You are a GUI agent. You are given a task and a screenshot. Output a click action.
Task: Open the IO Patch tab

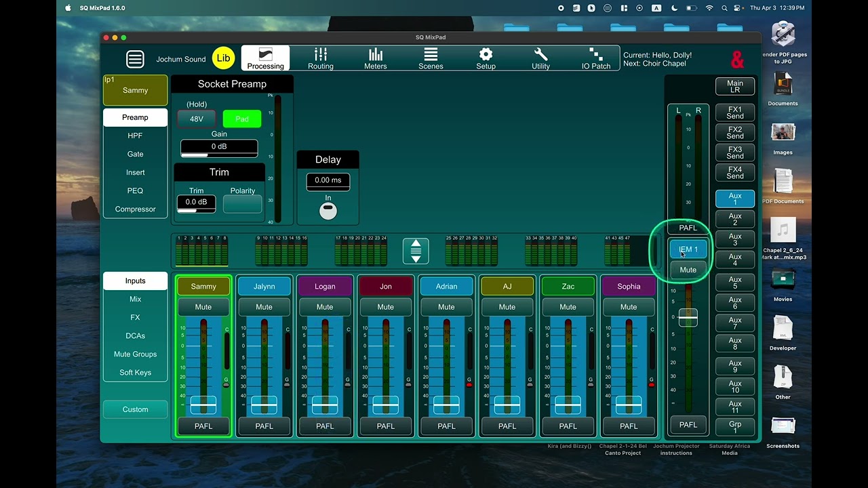pos(596,58)
